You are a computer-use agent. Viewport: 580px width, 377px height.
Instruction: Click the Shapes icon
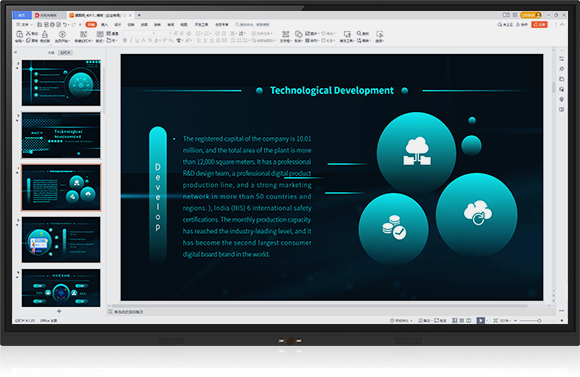click(x=298, y=34)
